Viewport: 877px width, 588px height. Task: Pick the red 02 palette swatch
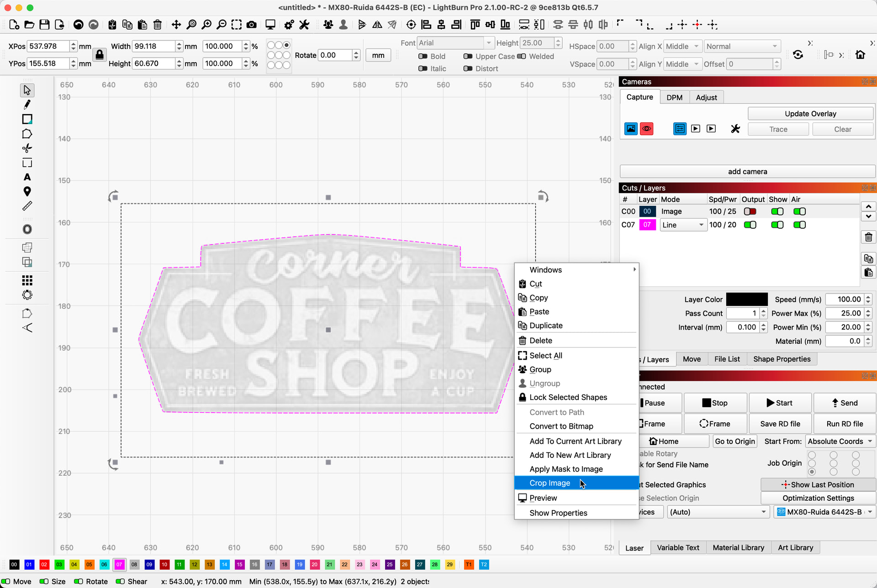pos(44,565)
